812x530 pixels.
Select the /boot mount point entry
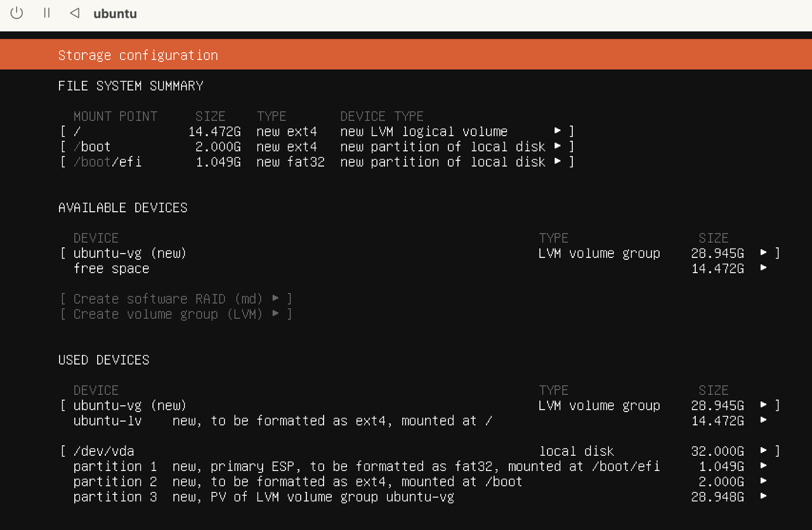coord(317,146)
